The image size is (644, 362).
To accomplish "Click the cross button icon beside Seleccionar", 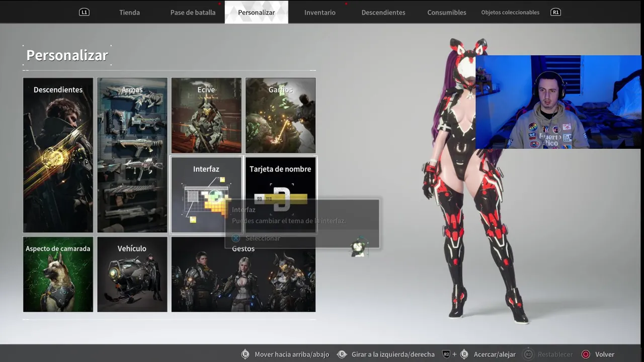I will (x=235, y=238).
